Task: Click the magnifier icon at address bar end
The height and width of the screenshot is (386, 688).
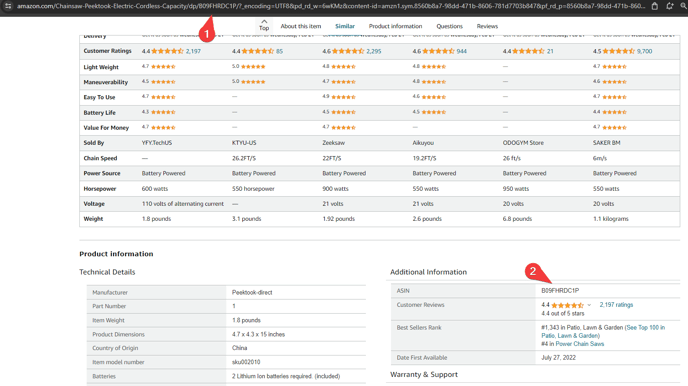Action: pos(684,6)
